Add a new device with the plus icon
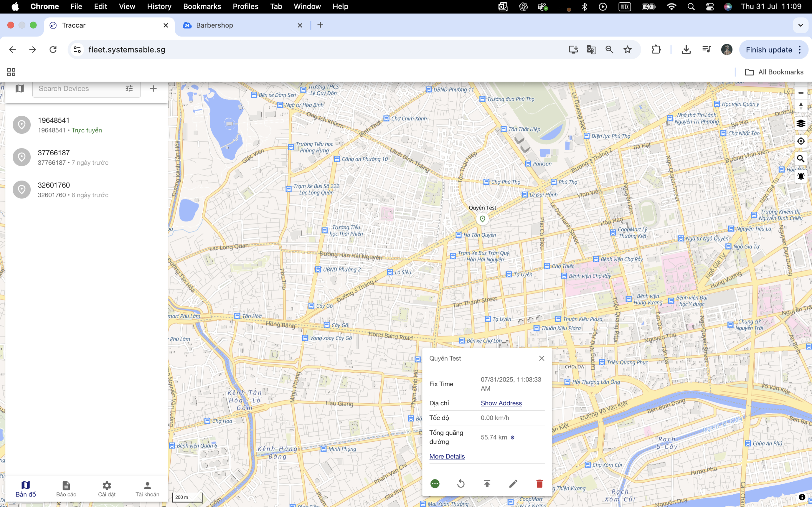Viewport: 812px width, 507px height. [x=153, y=88]
